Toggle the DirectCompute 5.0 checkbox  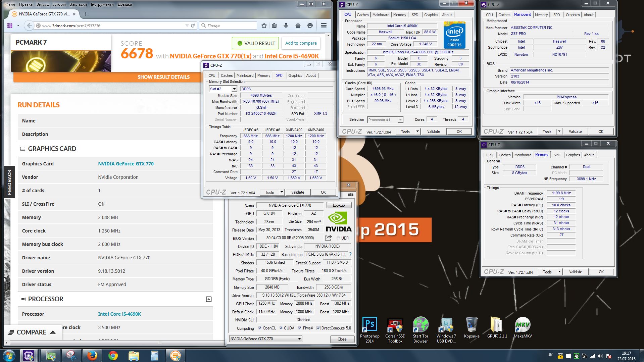318,328
